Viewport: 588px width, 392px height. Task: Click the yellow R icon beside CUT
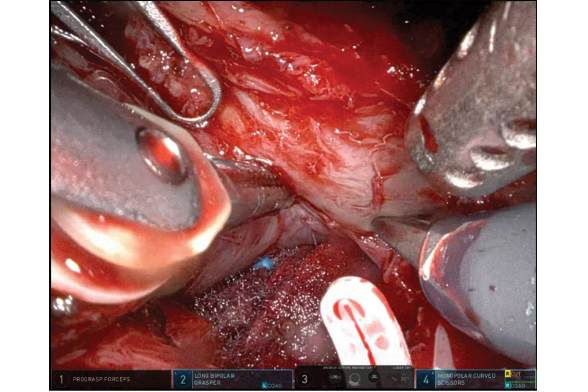pos(508,374)
